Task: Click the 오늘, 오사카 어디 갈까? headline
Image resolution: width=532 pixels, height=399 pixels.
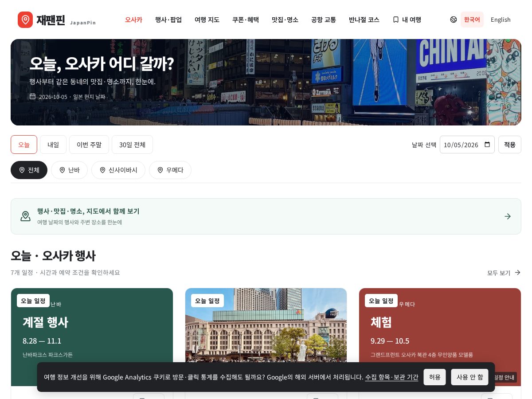Action: click(x=102, y=64)
